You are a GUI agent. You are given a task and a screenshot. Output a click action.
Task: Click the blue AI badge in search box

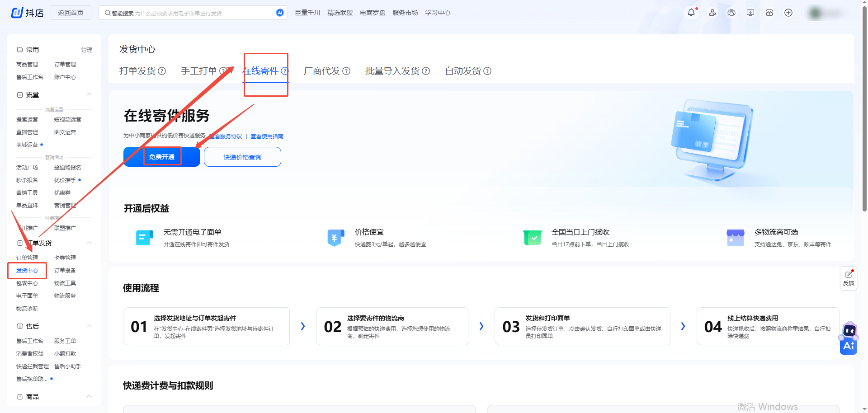(280, 13)
